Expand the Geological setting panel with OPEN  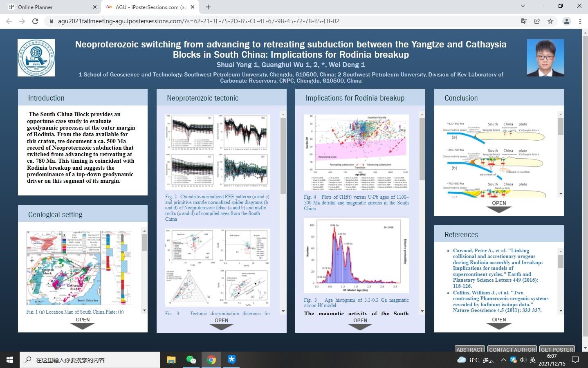(83, 323)
